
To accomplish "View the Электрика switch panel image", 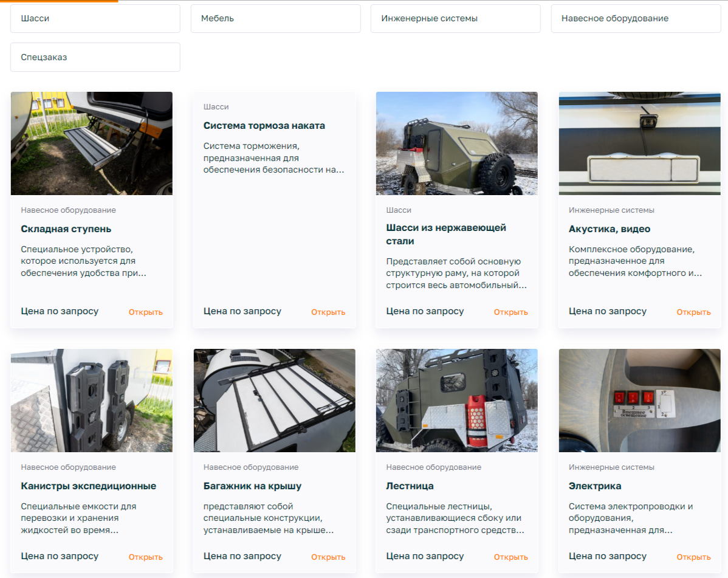I will pyautogui.click(x=639, y=401).
